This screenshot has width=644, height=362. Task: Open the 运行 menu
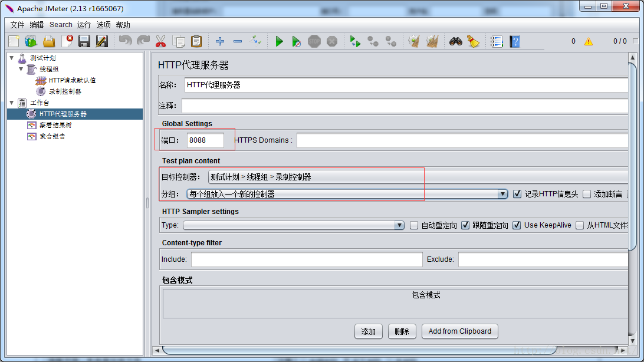point(84,25)
